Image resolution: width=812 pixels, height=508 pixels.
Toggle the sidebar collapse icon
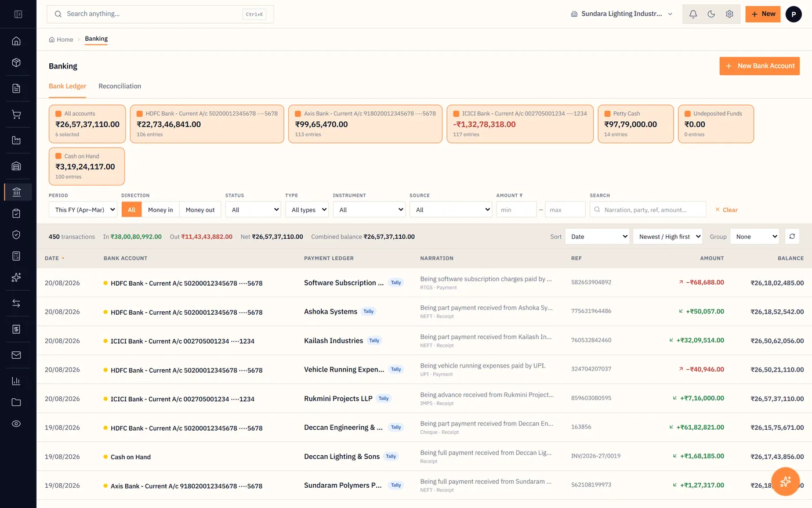(x=18, y=14)
